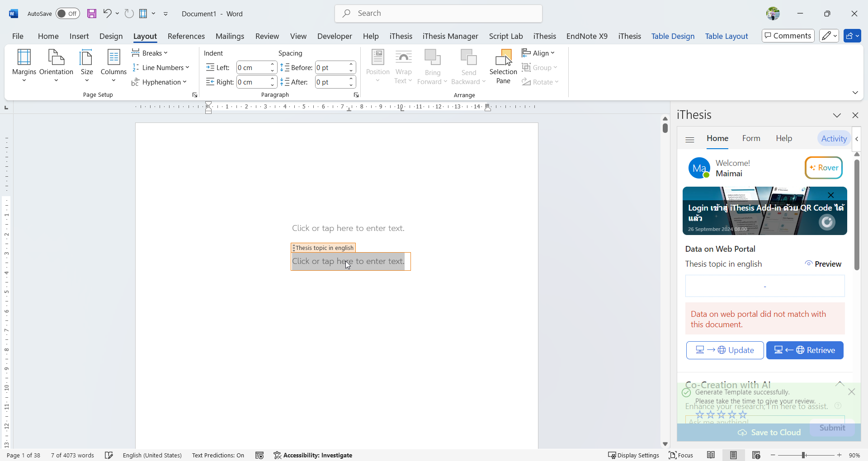Click the document vertical scrollbar thumb
The height and width of the screenshot is (461, 868).
[x=665, y=128]
